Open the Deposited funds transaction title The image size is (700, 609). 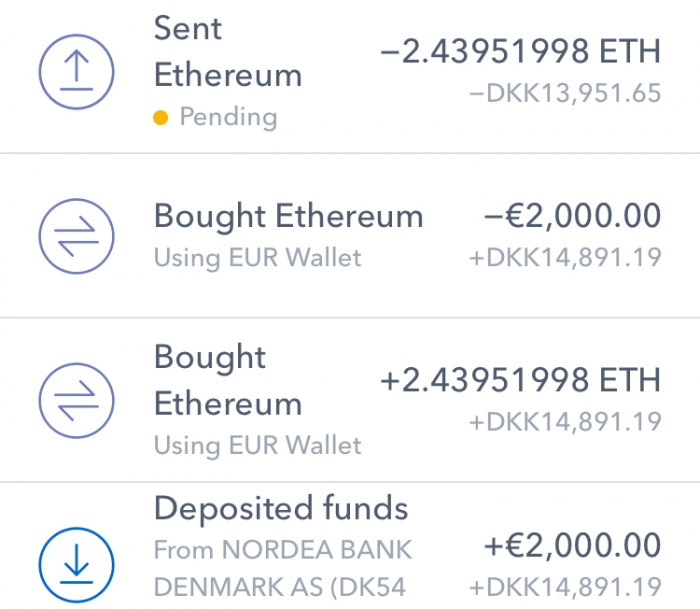pyautogui.click(x=281, y=509)
